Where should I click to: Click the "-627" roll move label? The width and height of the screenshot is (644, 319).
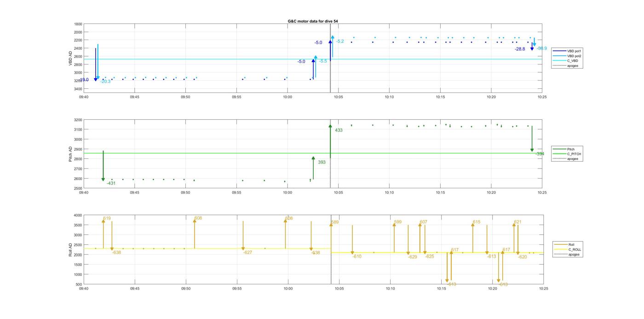[247, 252]
